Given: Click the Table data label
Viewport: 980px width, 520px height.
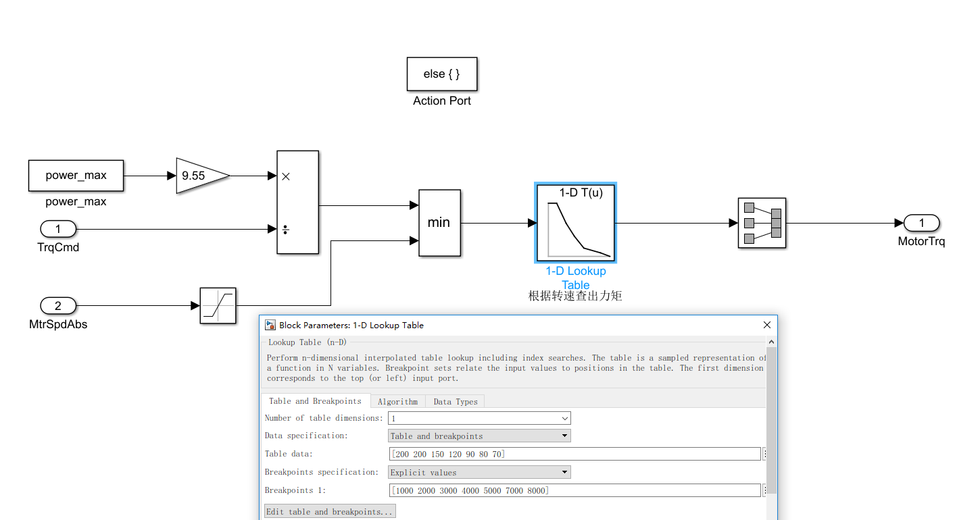Looking at the screenshot, I should point(289,454).
